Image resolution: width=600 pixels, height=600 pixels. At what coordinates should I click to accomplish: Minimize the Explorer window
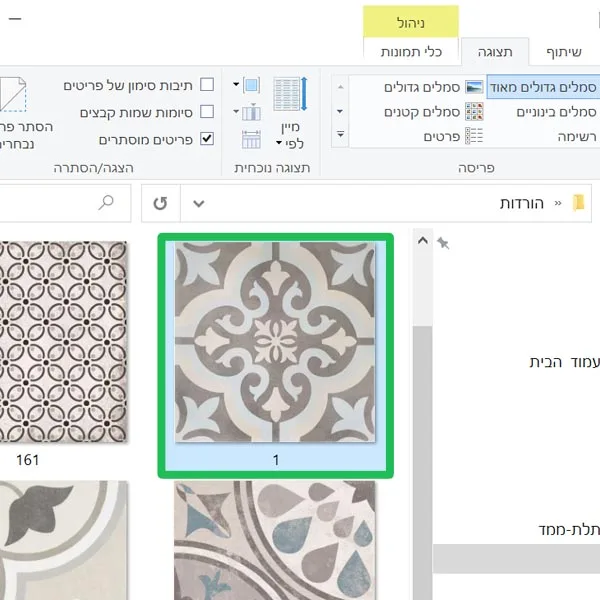pos(15,18)
